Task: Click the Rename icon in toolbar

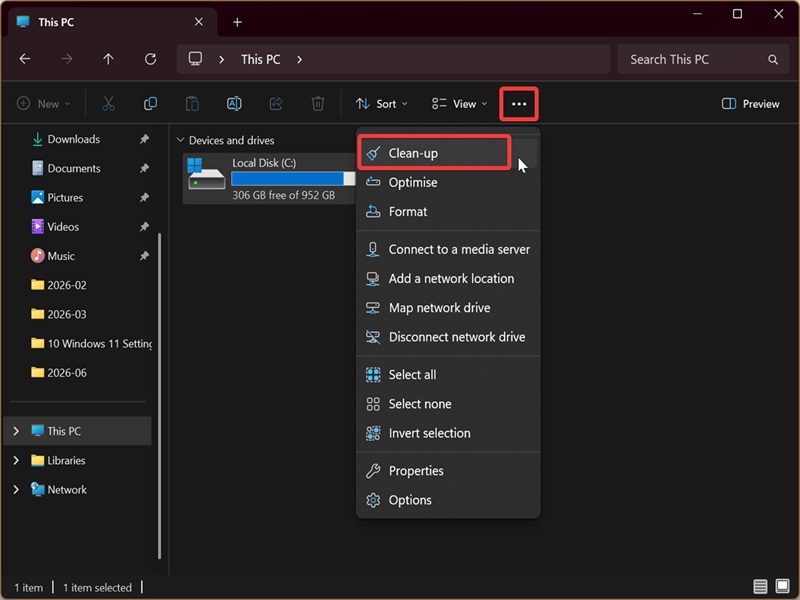Action: coord(234,104)
